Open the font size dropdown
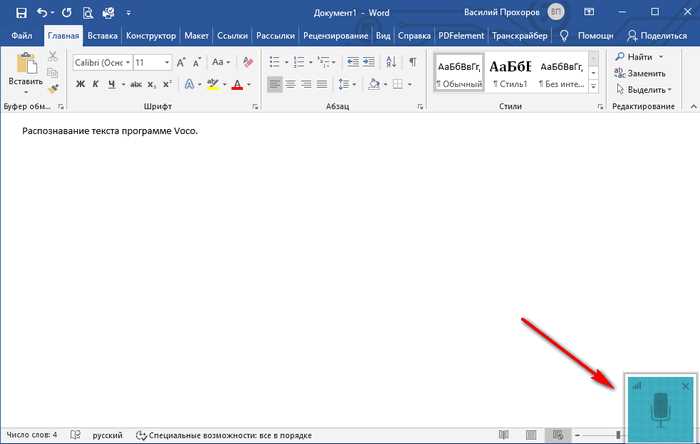This screenshot has width=700, height=444. 167,62
